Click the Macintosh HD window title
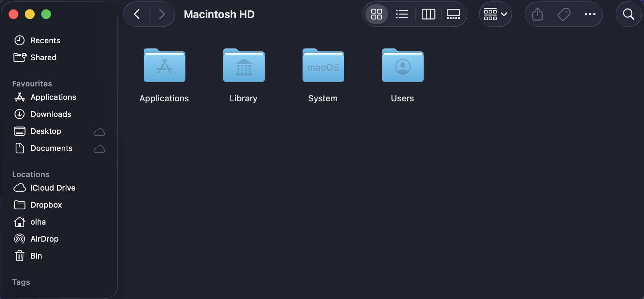 pyautogui.click(x=219, y=14)
